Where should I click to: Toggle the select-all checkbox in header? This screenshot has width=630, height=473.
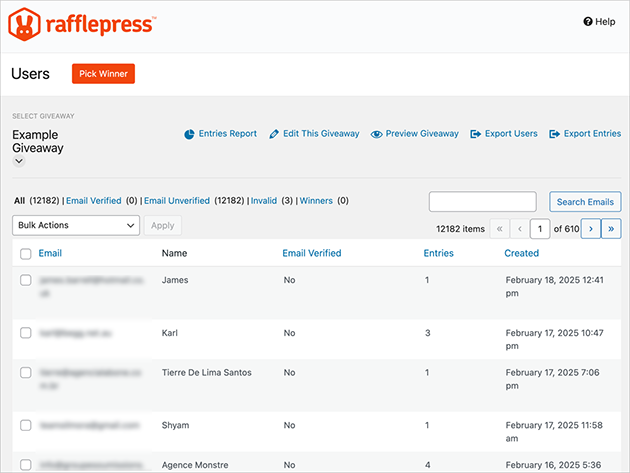26,254
